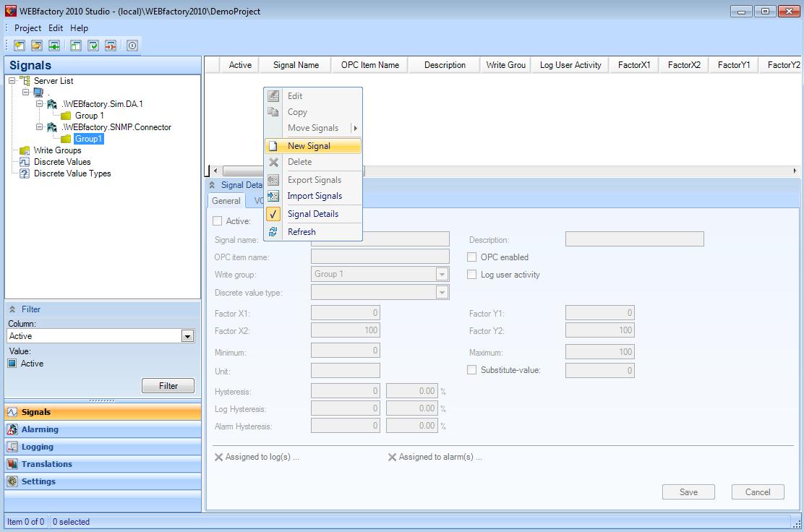Click the Discrete Value Types question-mark icon
This screenshot has height=532, width=804.
pos(25,173)
